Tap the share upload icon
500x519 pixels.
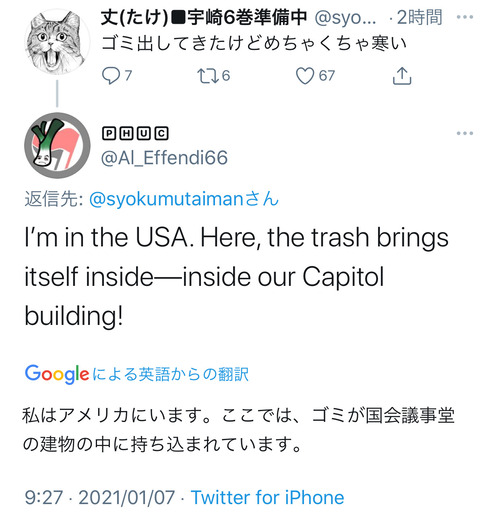click(x=402, y=76)
